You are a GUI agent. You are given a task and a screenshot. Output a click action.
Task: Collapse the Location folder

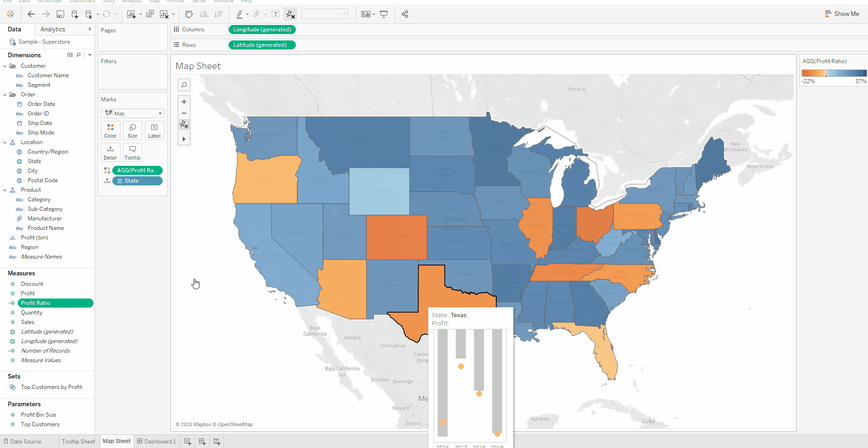pyautogui.click(x=5, y=142)
